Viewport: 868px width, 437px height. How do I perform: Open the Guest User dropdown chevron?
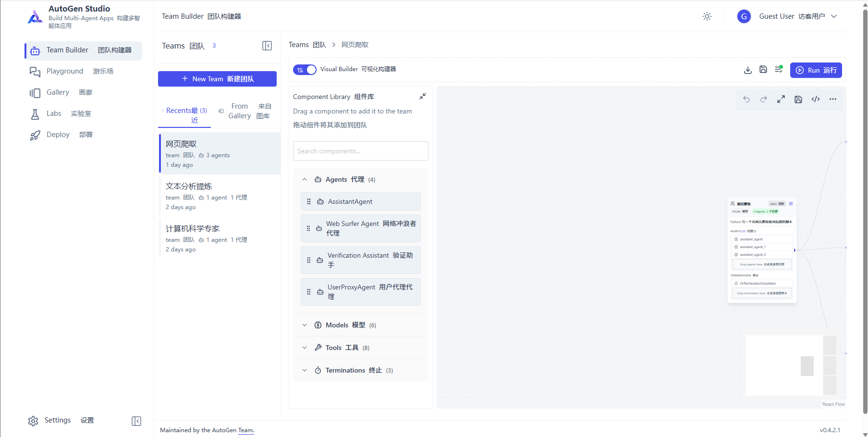pos(834,16)
